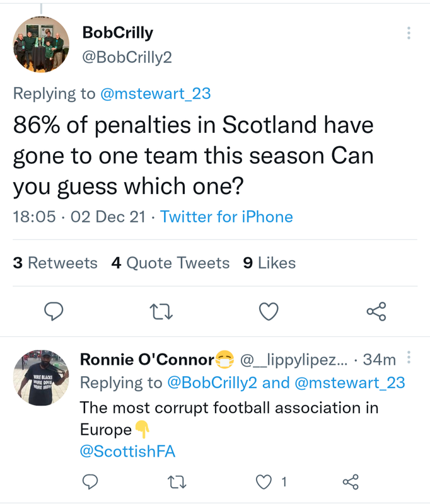Share BobCrilly's tweet
This screenshot has height=504, width=430.
pyautogui.click(x=376, y=311)
